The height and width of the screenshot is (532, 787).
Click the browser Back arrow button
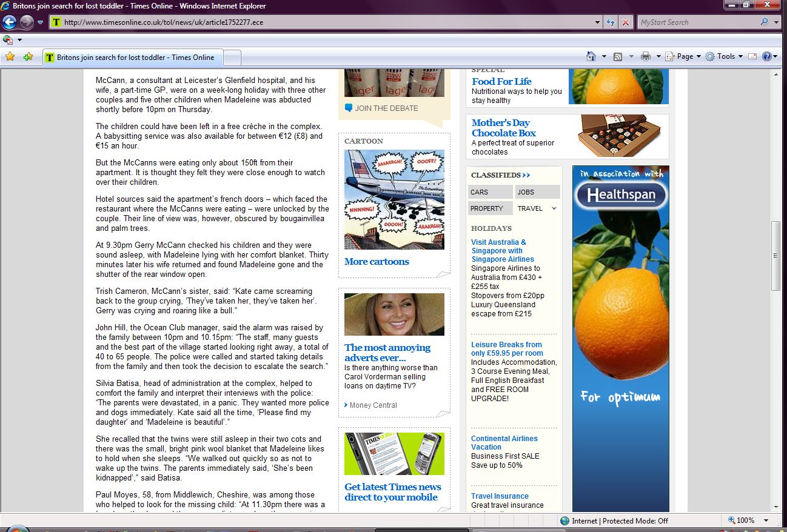pyautogui.click(x=9, y=22)
